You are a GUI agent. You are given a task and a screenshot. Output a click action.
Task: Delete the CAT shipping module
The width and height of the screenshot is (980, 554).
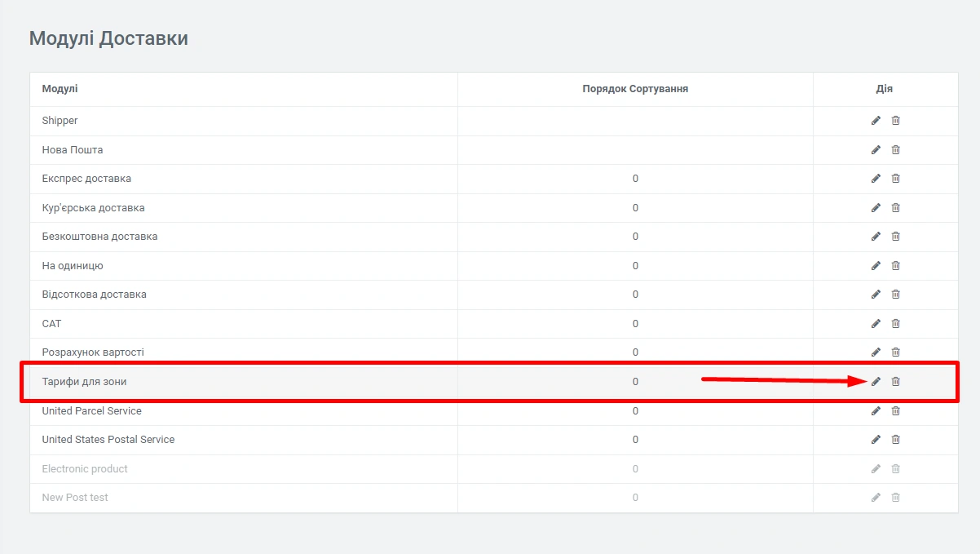pos(895,323)
